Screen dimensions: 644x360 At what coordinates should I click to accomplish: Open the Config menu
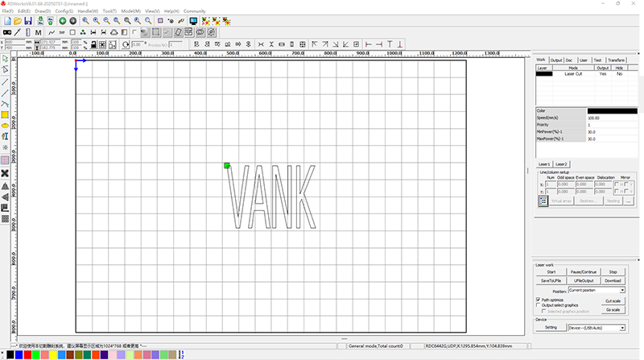(64, 11)
